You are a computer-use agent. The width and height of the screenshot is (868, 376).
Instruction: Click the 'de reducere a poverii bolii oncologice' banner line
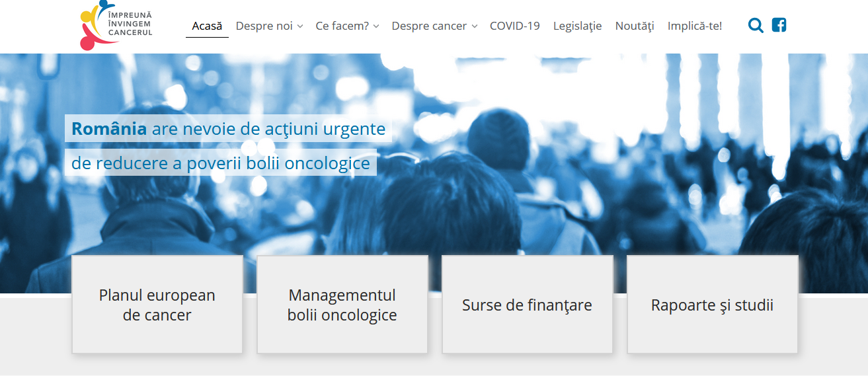(221, 163)
